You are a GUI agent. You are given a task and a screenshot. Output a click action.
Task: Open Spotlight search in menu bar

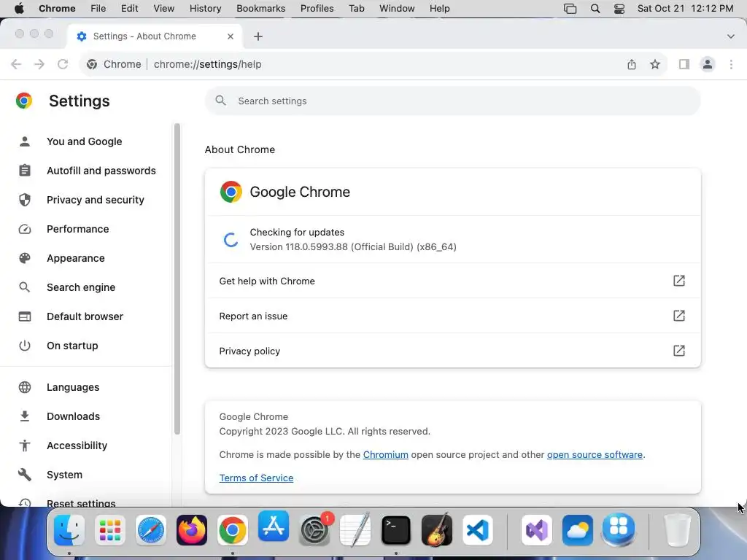pos(595,9)
